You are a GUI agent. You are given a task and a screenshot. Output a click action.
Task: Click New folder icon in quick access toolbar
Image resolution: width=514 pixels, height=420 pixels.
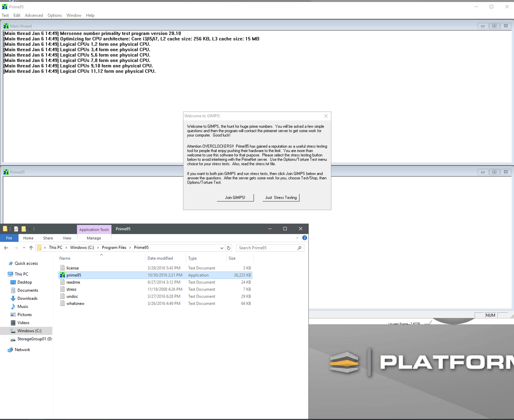tap(23, 229)
